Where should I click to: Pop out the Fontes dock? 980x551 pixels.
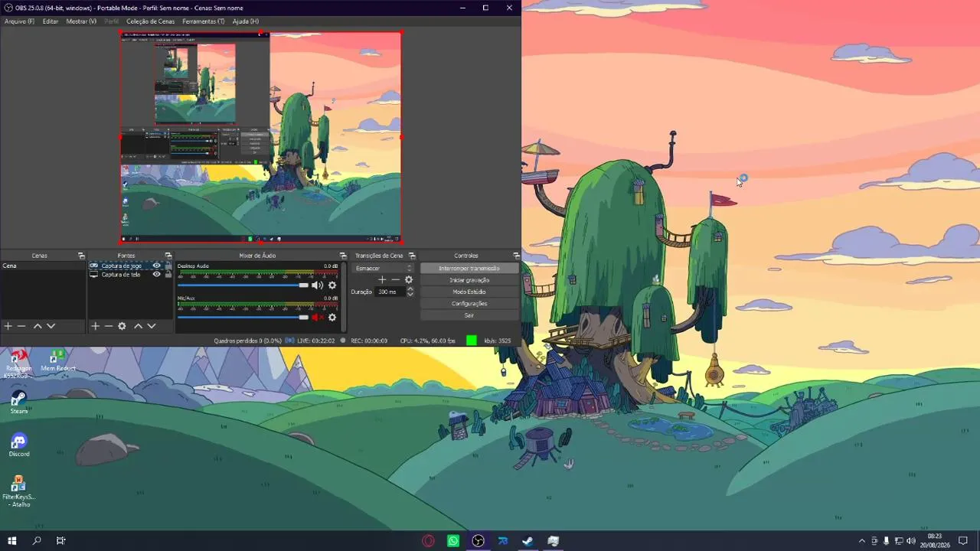pyautogui.click(x=168, y=256)
